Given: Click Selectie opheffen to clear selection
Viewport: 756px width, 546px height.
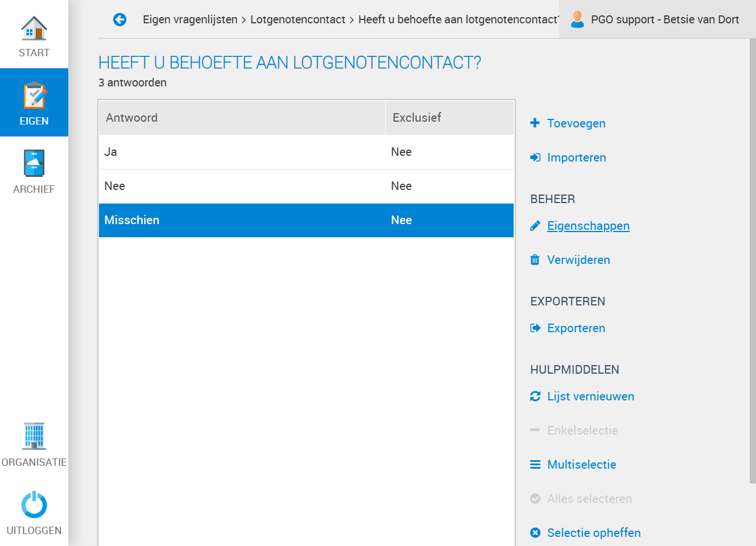Looking at the screenshot, I should point(594,533).
